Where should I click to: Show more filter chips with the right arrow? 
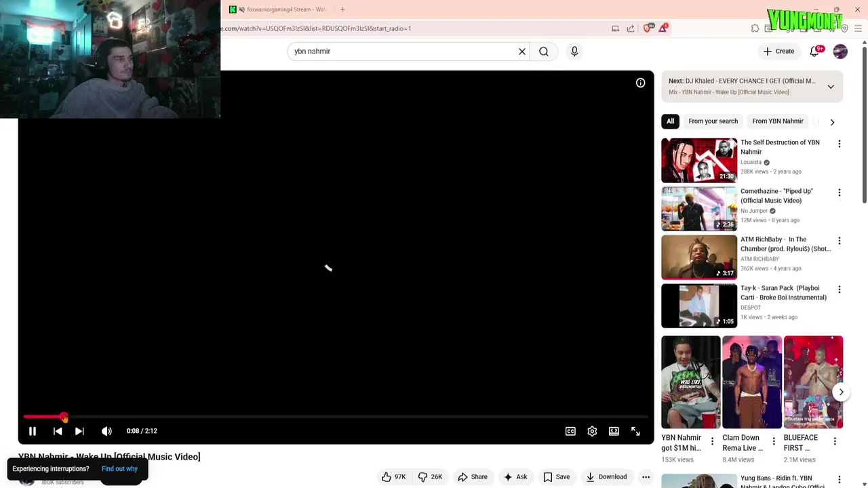[832, 122]
